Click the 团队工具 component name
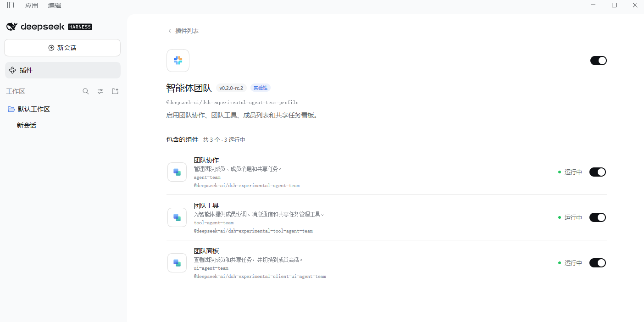644x322 pixels. [x=206, y=205]
